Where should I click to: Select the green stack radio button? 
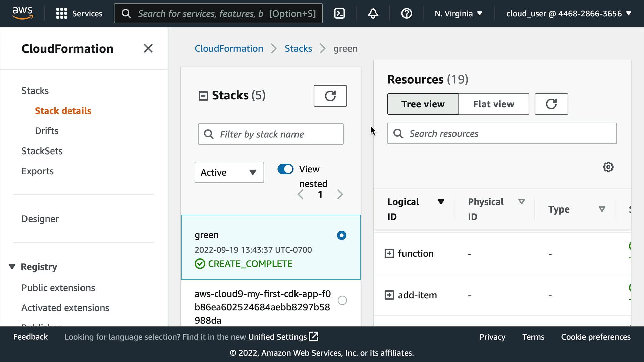pos(341,235)
